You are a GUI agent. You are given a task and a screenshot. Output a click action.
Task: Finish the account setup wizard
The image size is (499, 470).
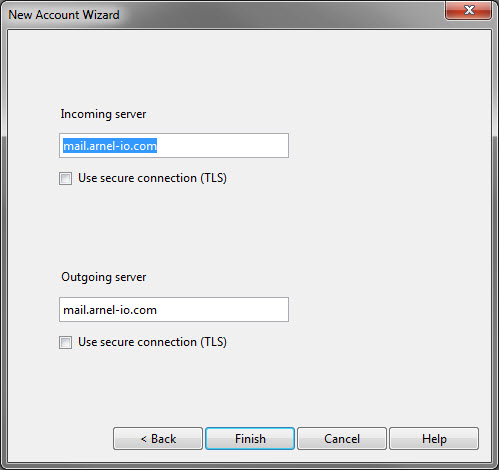click(x=250, y=439)
